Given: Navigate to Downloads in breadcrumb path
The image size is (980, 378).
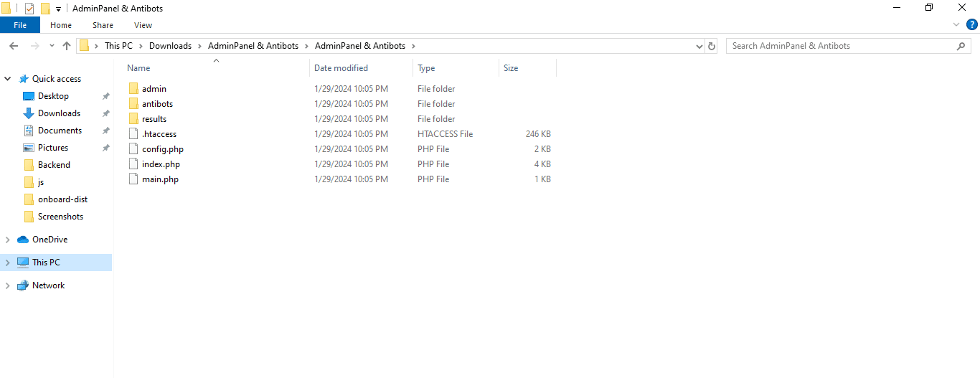Looking at the screenshot, I should click(170, 46).
